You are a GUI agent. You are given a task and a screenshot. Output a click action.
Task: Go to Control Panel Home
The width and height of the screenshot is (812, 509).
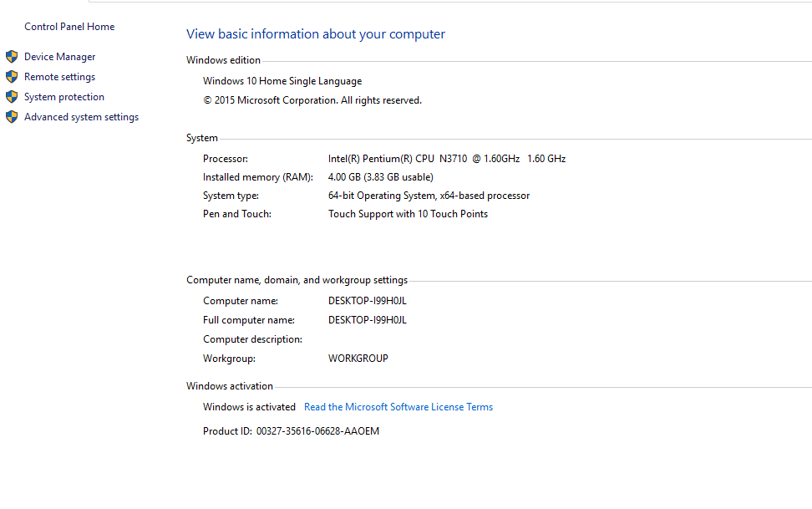[x=69, y=27]
